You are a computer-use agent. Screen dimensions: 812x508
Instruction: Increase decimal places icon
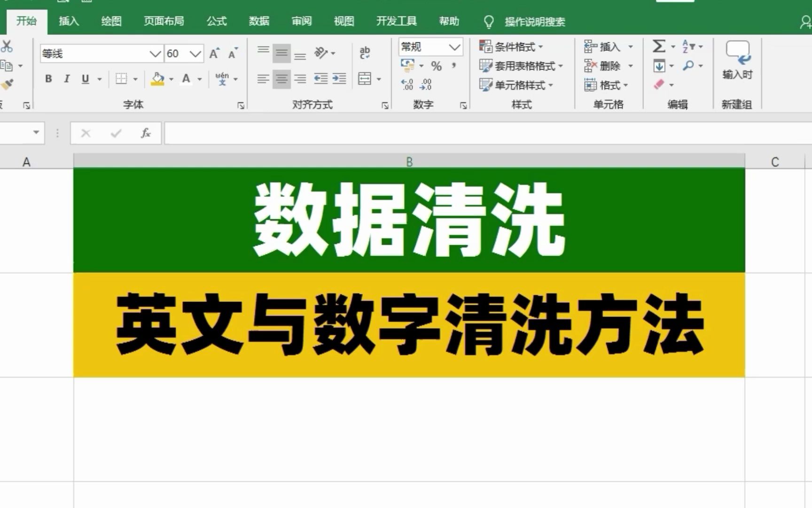pyautogui.click(x=407, y=85)
